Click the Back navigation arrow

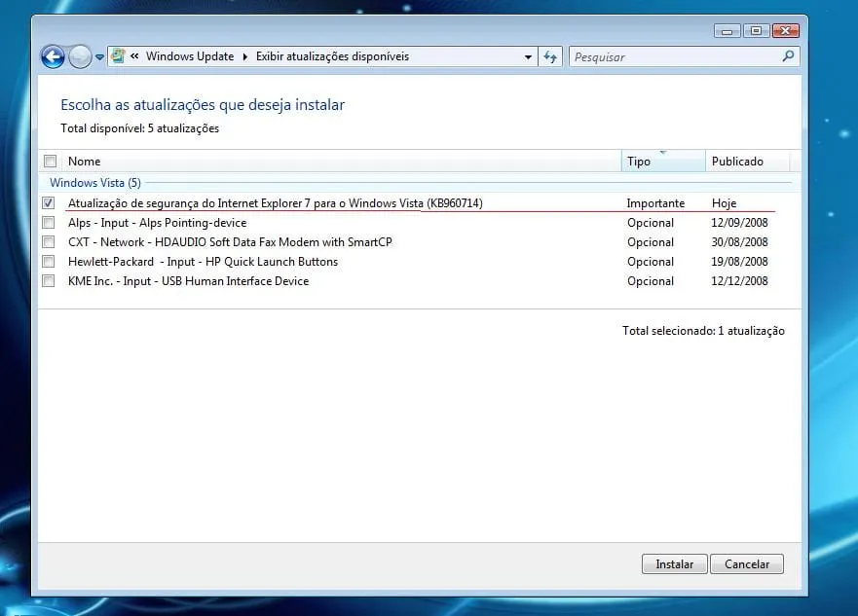click(x=53, y=57)
